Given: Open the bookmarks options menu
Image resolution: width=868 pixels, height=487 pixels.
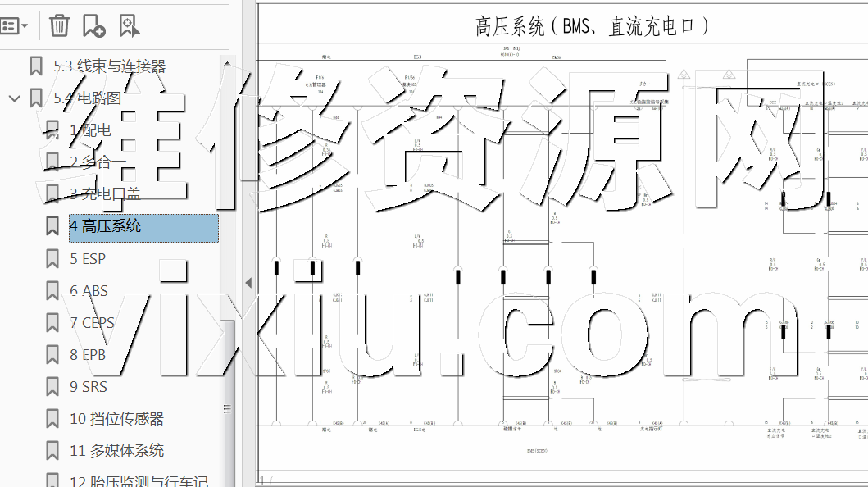Looking at the screenshot, I should [14, 25].
